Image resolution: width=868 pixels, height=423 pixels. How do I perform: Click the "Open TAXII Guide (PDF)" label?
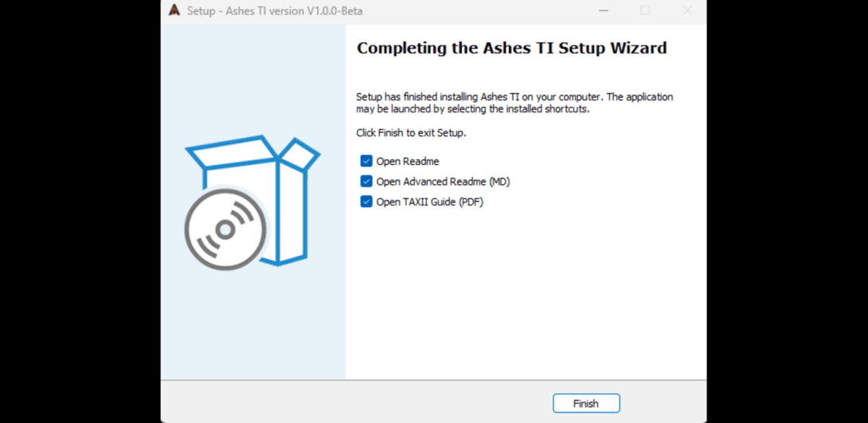tap(430, 202)
